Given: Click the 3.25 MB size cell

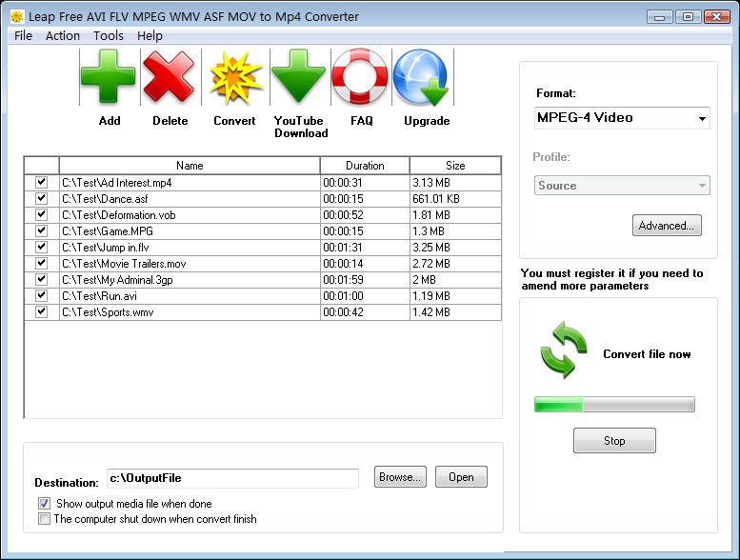Looking at the screenshot, I should coord(455,248).
